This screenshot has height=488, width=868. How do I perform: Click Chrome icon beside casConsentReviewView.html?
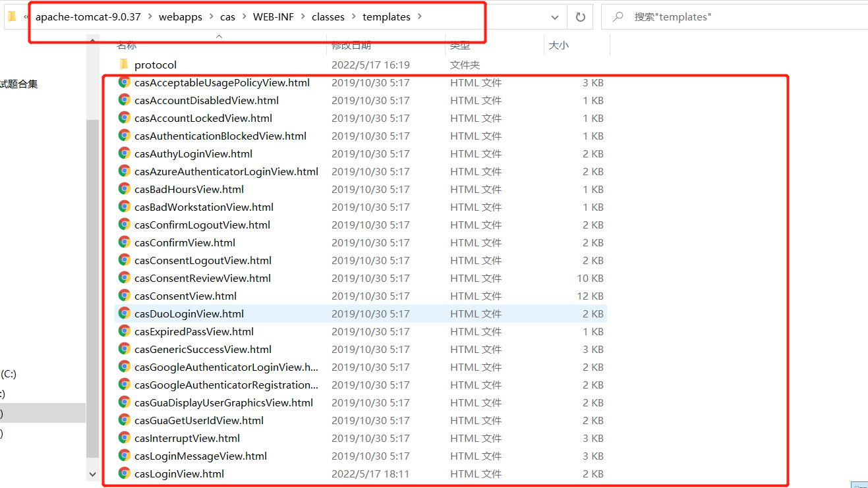coord(124,278)
